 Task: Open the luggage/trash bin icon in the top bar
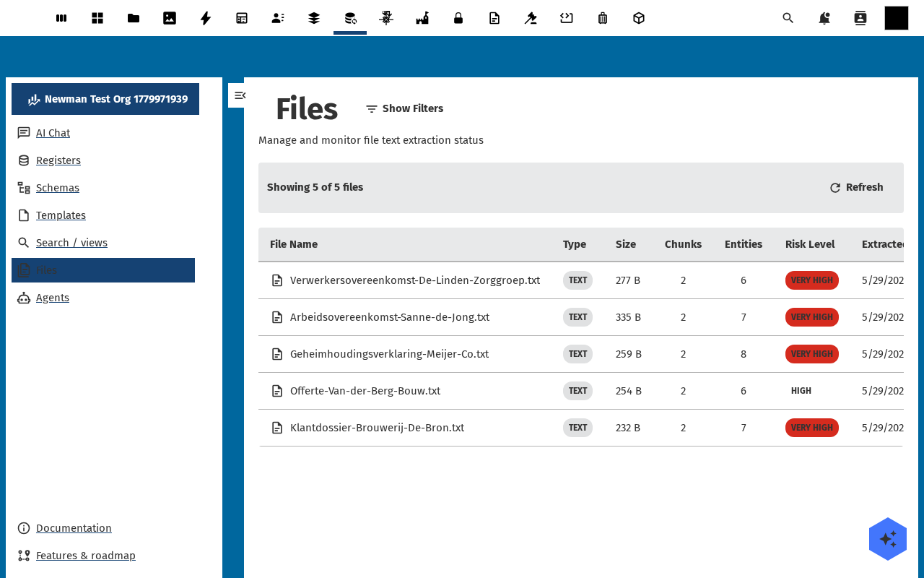click(x=603, y=18)
